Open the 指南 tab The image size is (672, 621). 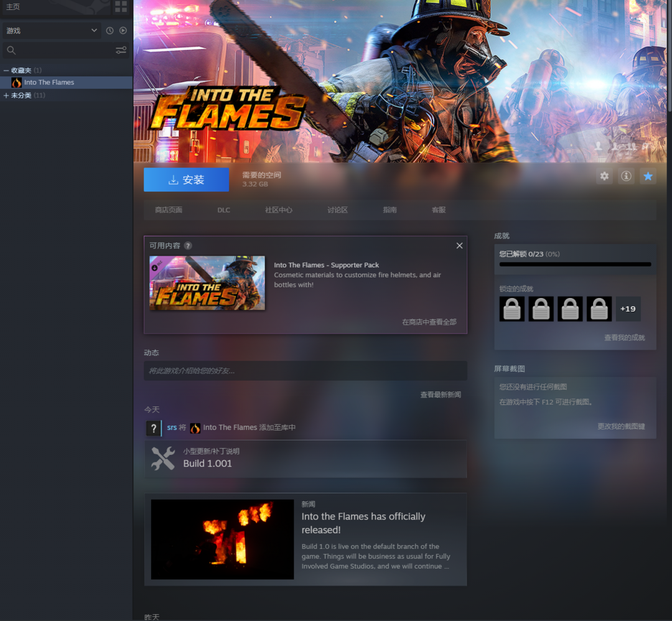390,210
